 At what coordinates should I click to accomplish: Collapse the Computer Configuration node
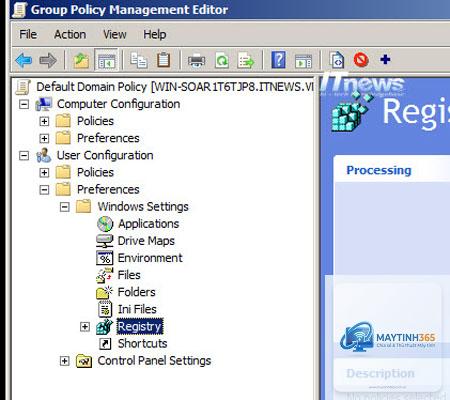(x=24, y=104)
